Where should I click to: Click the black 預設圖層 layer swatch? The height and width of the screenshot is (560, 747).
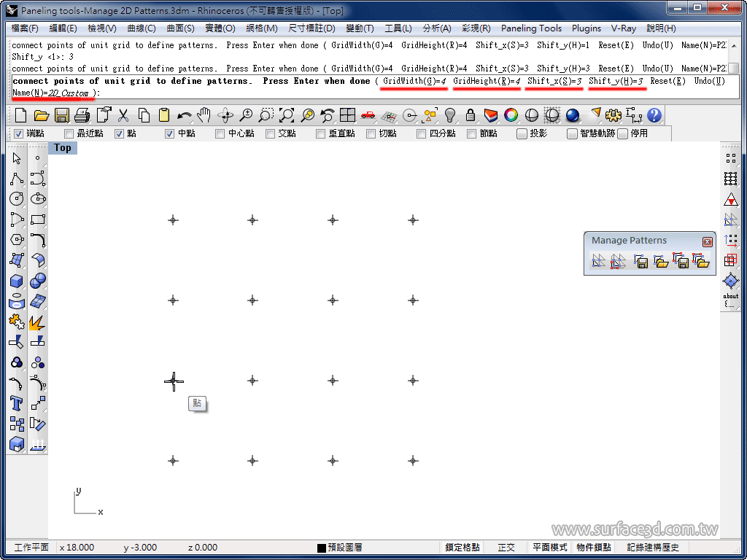point(322,548)
